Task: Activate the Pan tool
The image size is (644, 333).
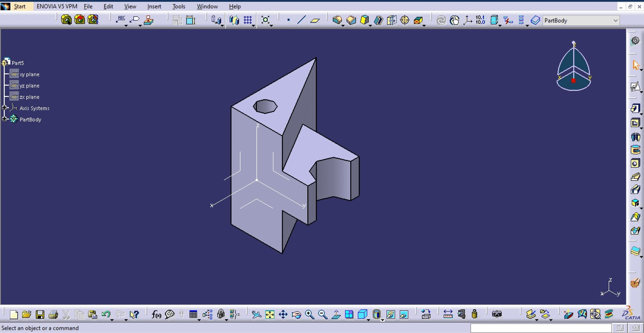Action: coord(283,314)
